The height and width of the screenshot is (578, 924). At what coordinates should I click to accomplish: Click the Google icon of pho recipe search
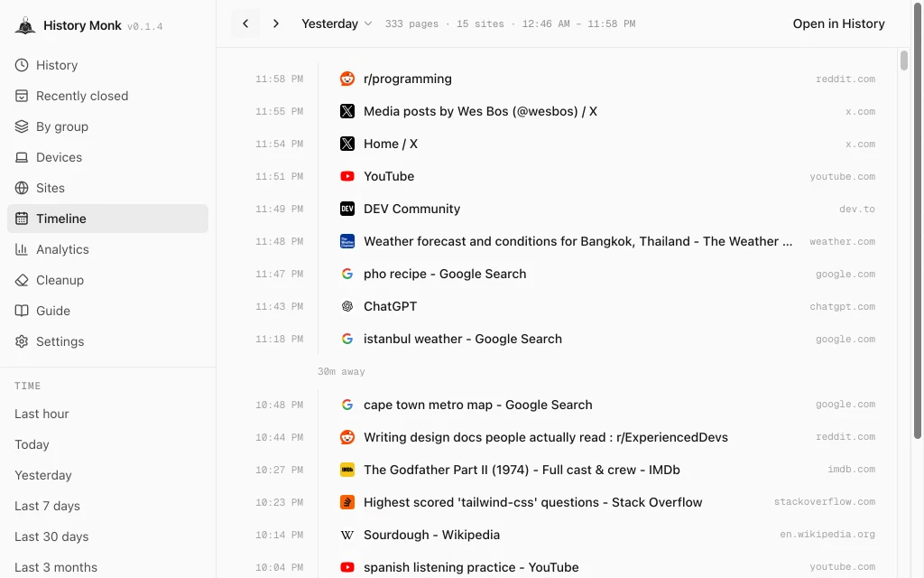tap(347, 274)
